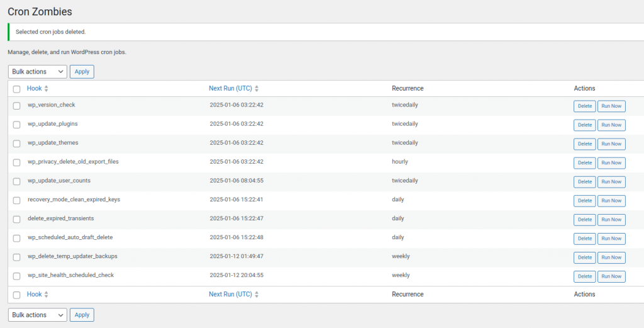Open the top Bulk actions dropdown
The width and height of the screenshot is (644, 328).
[x=37, y=72]
